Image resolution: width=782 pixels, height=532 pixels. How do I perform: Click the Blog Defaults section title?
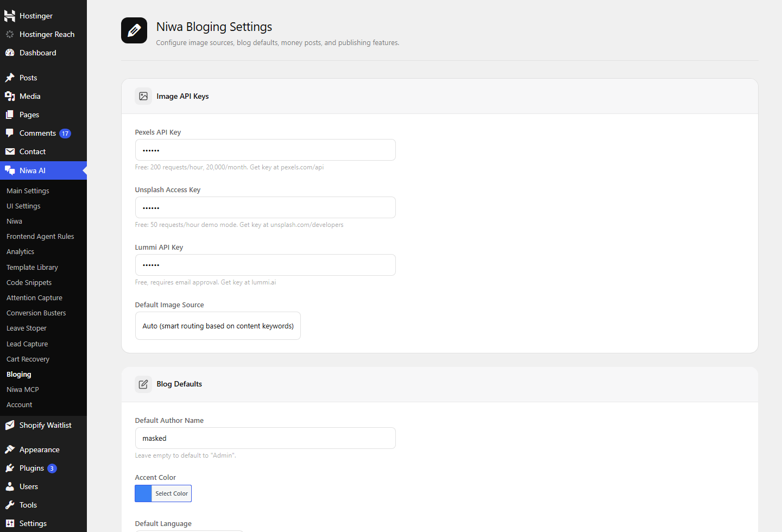click(x=179, y=384)
